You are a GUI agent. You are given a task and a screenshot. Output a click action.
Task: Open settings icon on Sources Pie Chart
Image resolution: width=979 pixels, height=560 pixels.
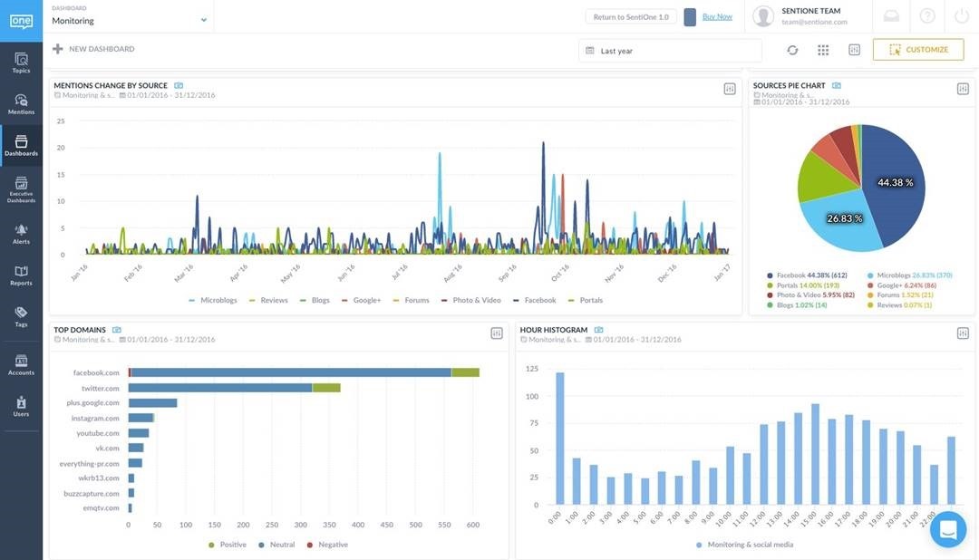(x=963, y=89)
